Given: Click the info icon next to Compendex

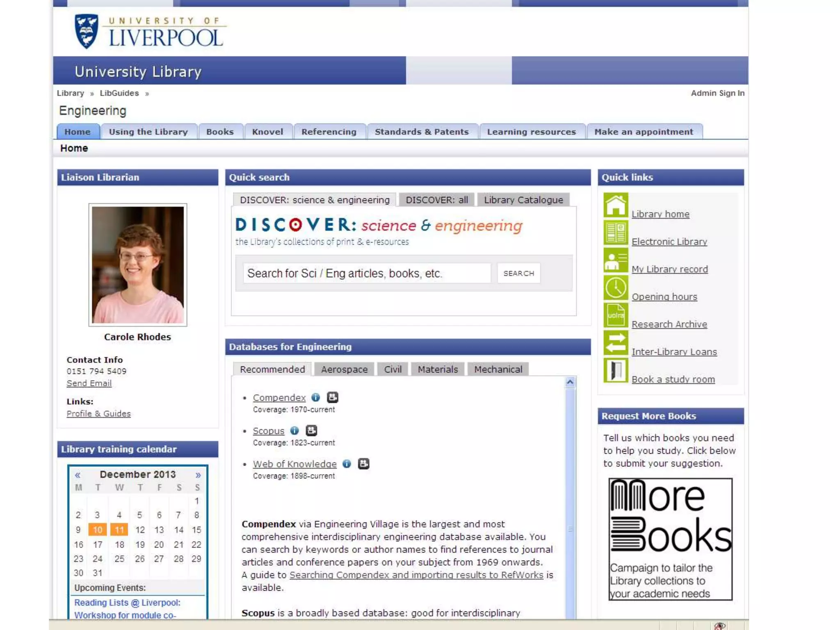Looking at the screenshot, I should (315, 397).
